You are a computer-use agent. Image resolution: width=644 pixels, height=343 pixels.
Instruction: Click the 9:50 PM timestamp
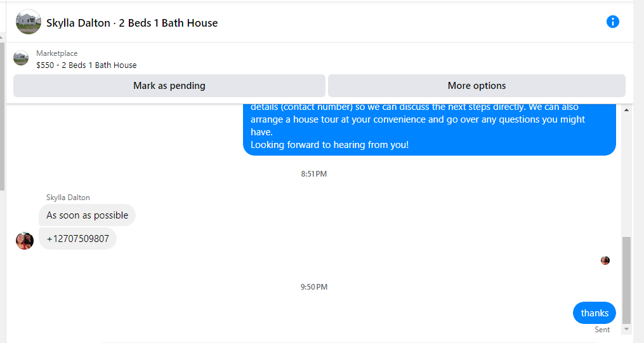(314, 287)
